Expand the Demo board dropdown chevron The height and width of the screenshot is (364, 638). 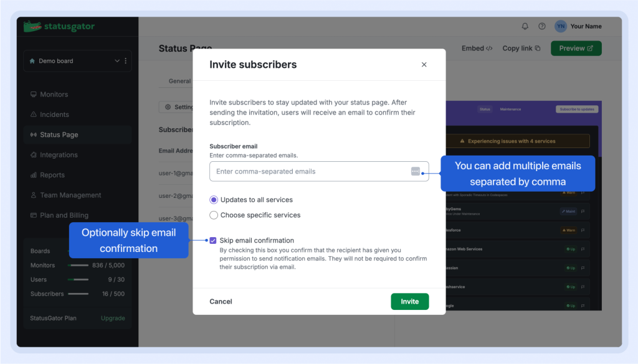pyautogui.click(x=117, y=61)
